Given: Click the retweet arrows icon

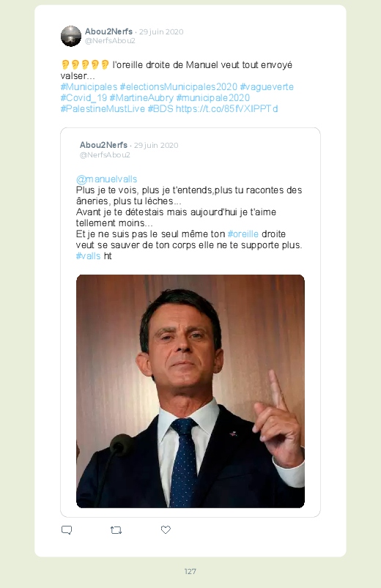Looking at the screenshot, I should pyautogui.click(x=116, y=530).
